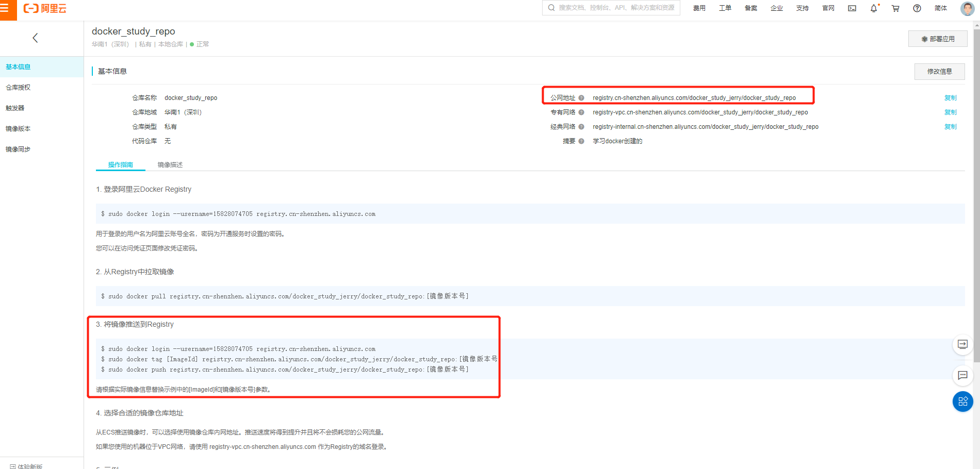Open the 官网 link
The width and height of the screenshot is (980, 469).
click(x=828, y=8)
